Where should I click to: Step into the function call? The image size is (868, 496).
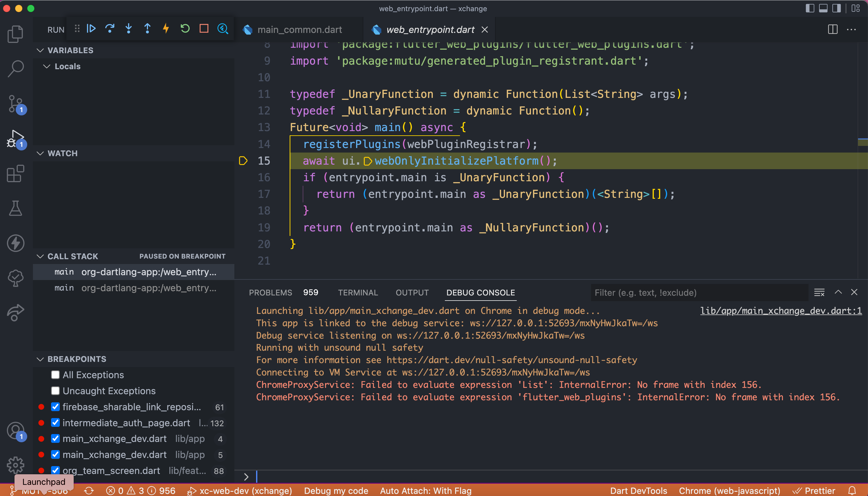coord(129,29)
